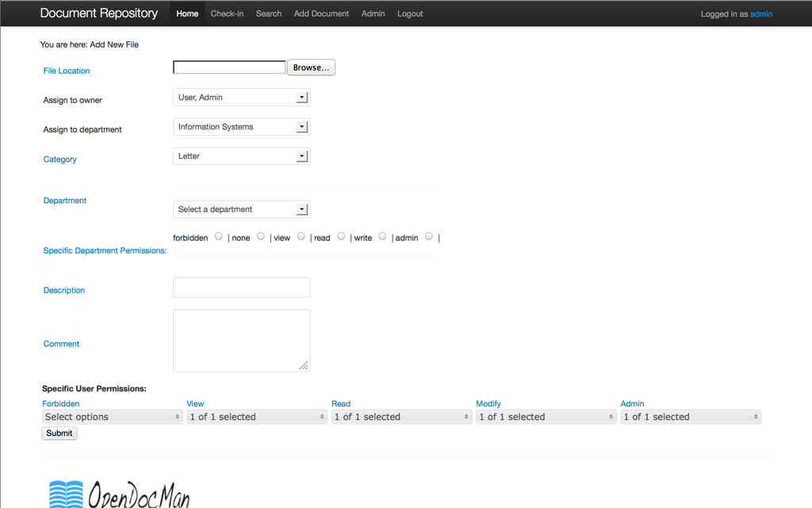
Task: Select the forbidden department permission radio
Action: 219,236
